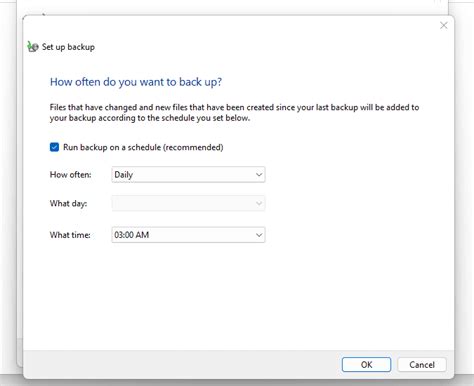Click the 'Files that have changed' description text

[x=234, y=113]
